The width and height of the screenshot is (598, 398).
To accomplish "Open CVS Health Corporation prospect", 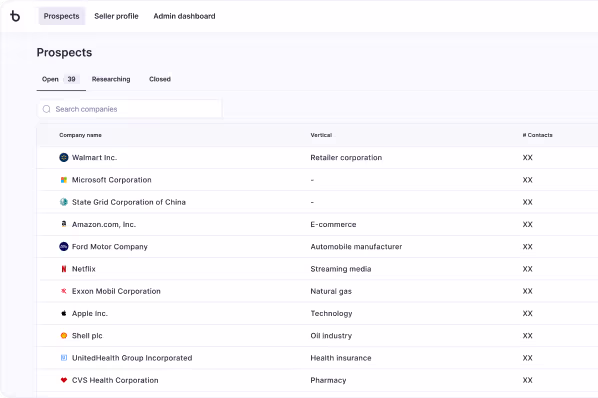I will coord(115,380).
